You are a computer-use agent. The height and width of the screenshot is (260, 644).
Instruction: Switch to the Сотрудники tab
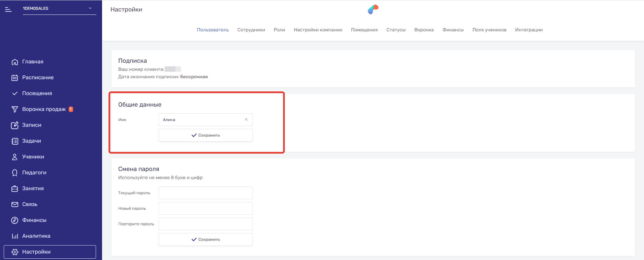pos(251,30)
